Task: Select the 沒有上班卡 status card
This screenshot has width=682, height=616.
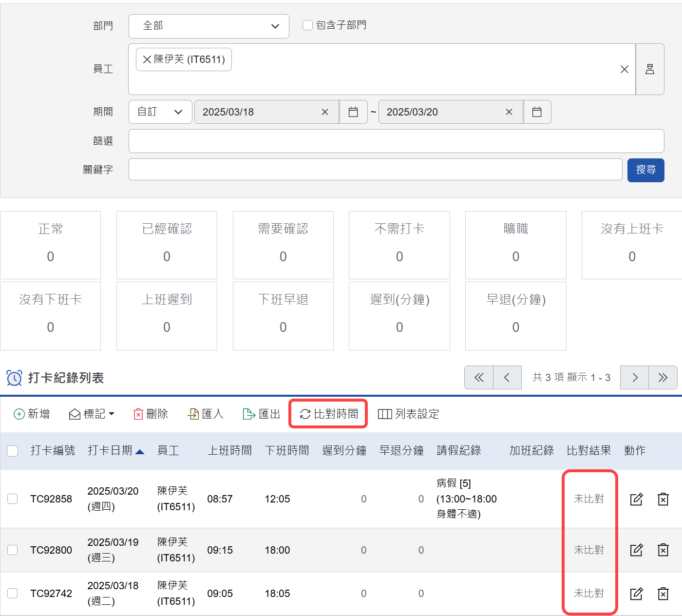Action: [632, 245]
